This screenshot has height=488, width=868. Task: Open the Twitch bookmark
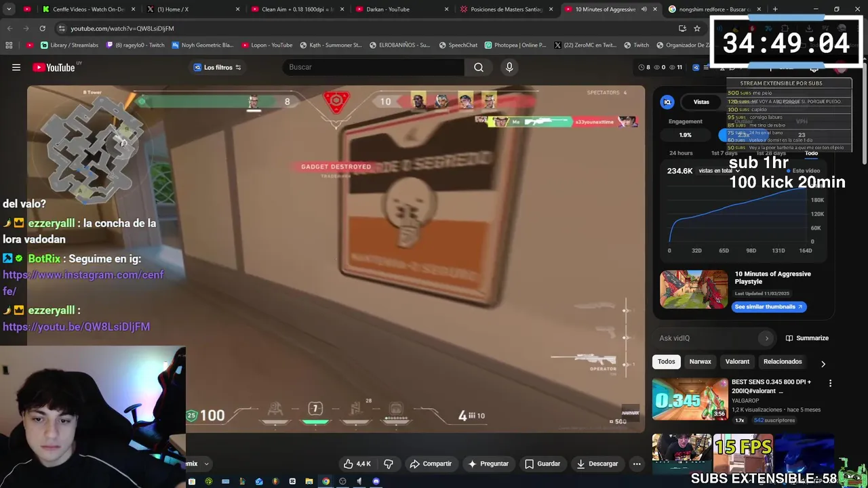point(635,45)
